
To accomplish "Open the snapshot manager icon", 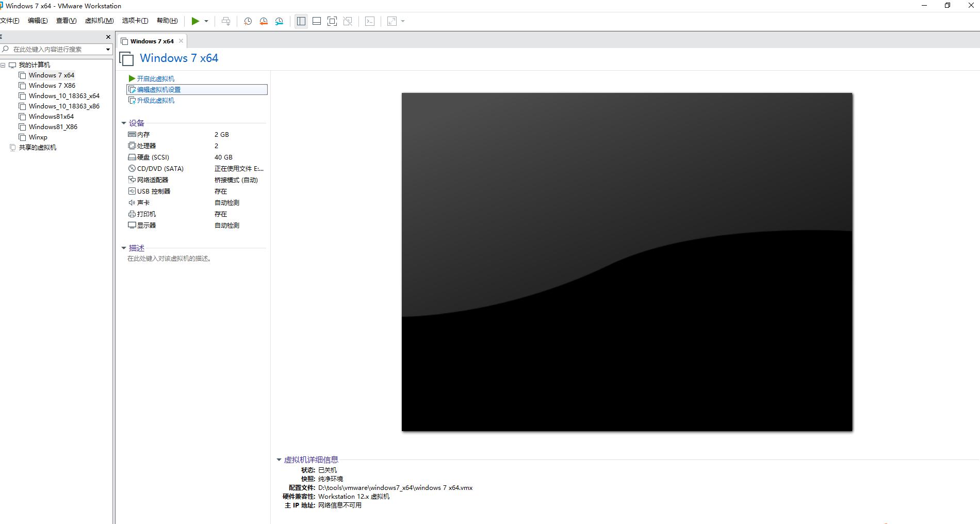I will (x=279, y=21).
